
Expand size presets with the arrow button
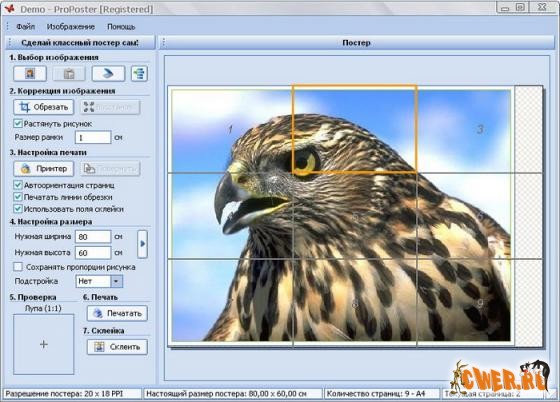(x=142, y=244)
